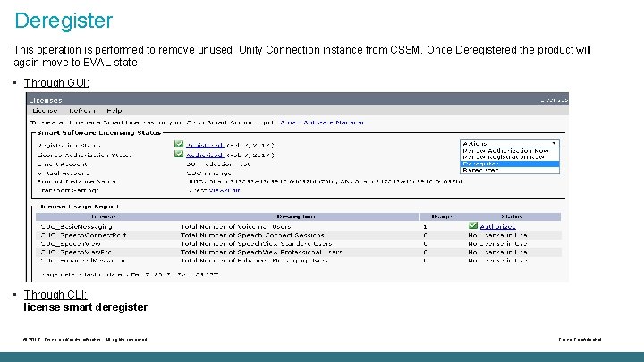The height and width of the screenshot is (362, 644).
Task: Click the green check in BasicMessaging status
Action: (473, 226)
